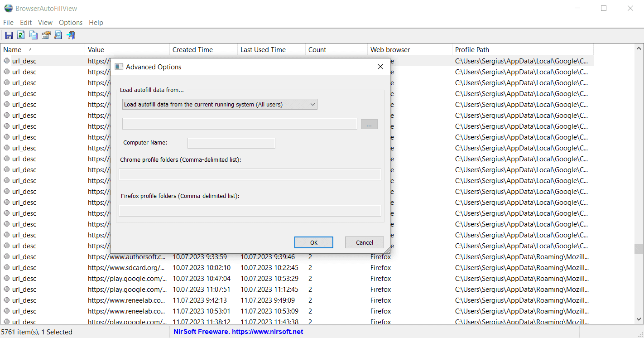Click Last Used Time cell '11.07.2023 9:49:09'
The height and width of the screenshot is (338, 644).
(268, 300)
